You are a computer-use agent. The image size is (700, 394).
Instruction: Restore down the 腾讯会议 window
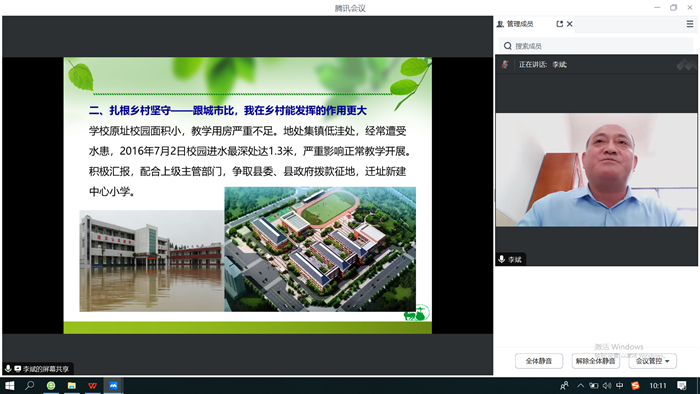(673, 8)
